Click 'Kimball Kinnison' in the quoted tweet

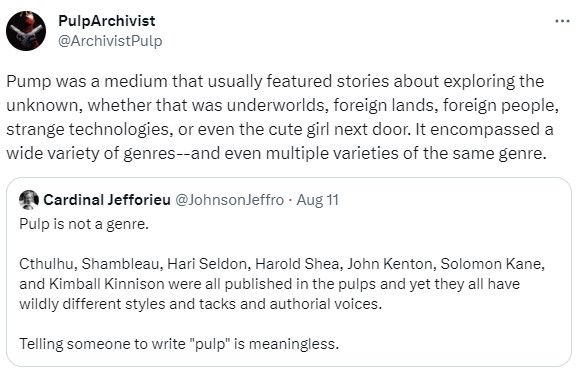tap(106, 284)
